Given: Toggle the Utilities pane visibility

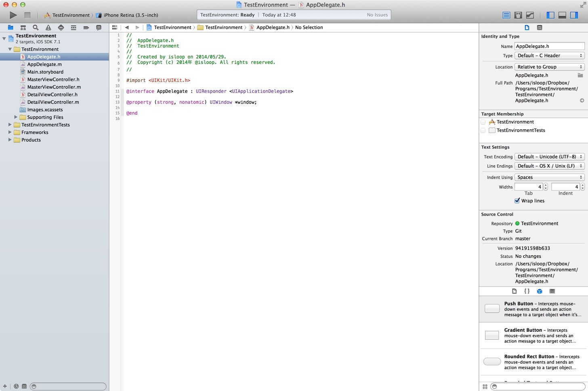Looking at the screenshot, I should tap(574, 15).
